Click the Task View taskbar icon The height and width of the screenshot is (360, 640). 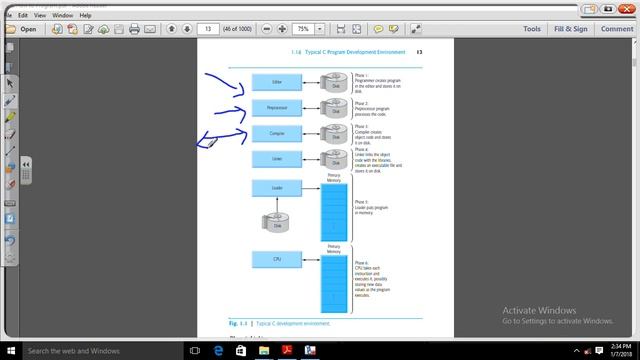[x=195, y=351]
